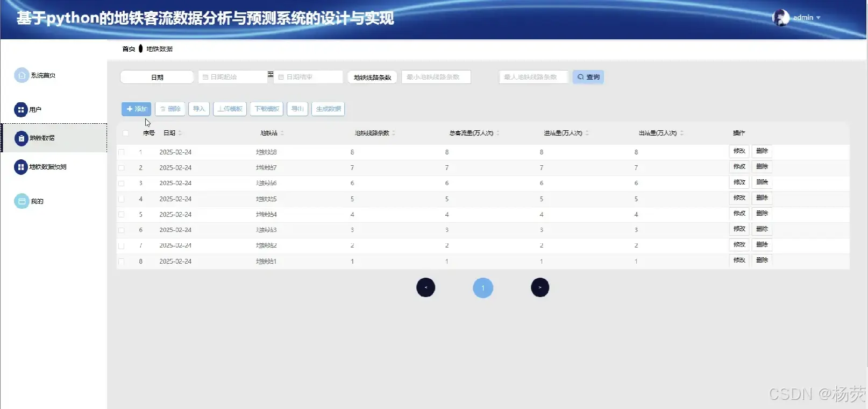Click the 下载模板 button

[x=267, y=109]
